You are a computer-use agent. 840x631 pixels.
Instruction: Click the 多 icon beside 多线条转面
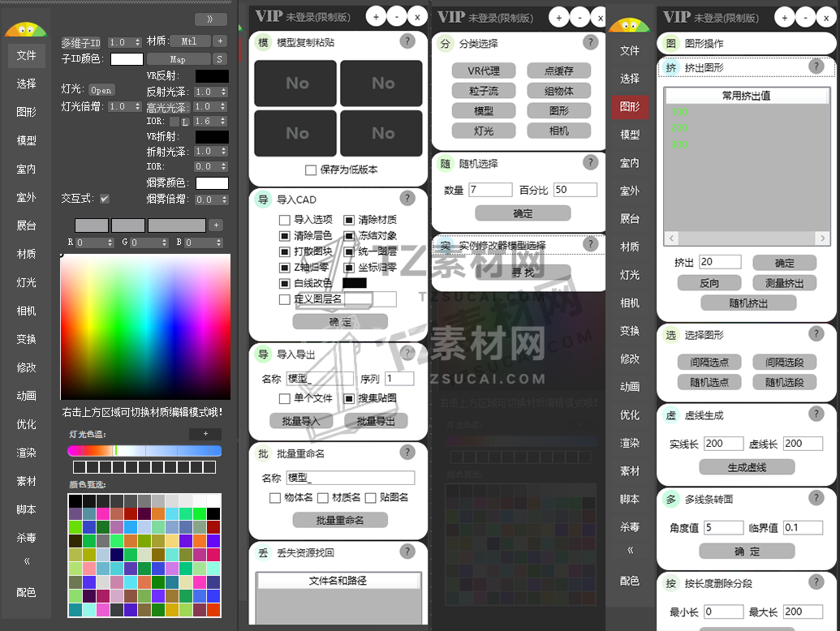(x=670, y=500)
